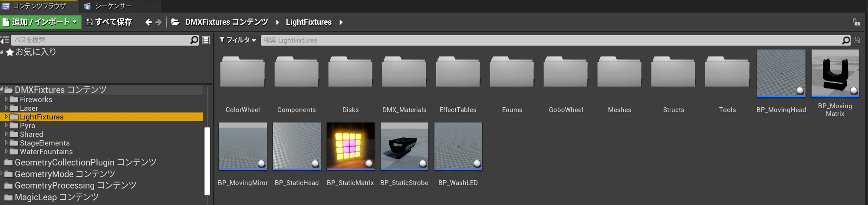Open the Filters dropdown
This screenshot has width=868, height=205.
click(237, 40)
